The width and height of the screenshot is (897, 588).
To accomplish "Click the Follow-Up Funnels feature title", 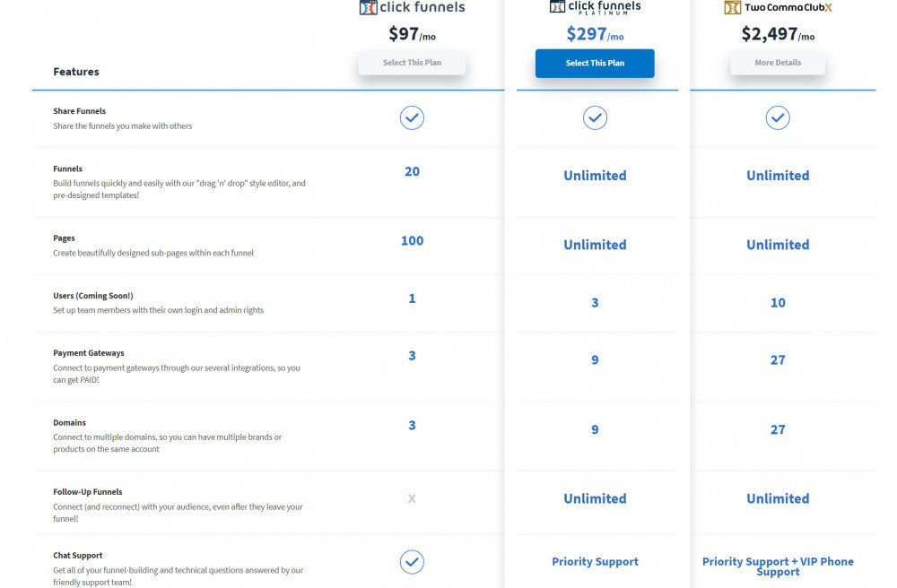I will pos(88,492).
